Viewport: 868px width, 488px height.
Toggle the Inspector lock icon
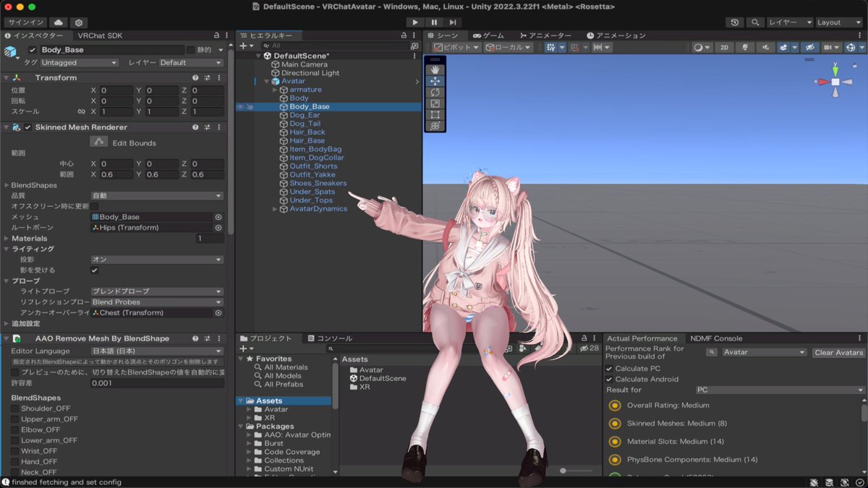point(216,35)
